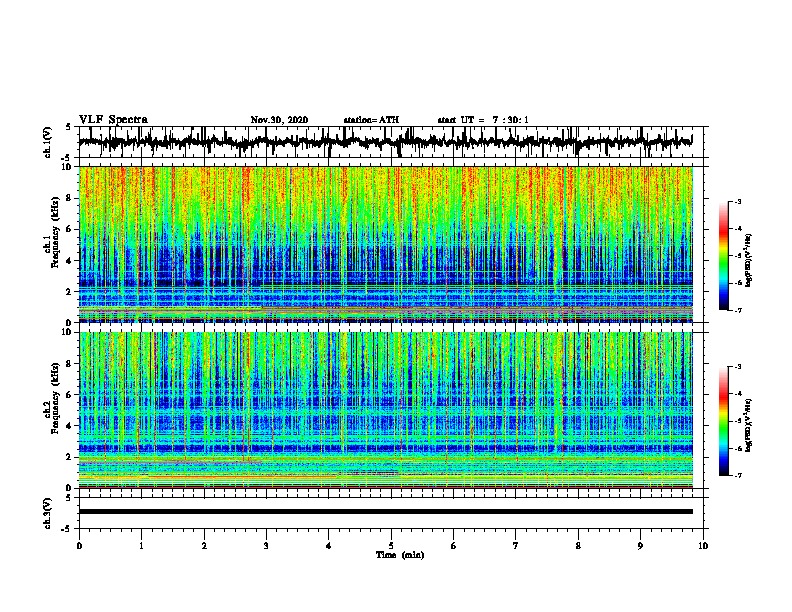Click time axis tick label '1'
The height and width of the screenshot is (612, 792).
[x=141, y=546]
